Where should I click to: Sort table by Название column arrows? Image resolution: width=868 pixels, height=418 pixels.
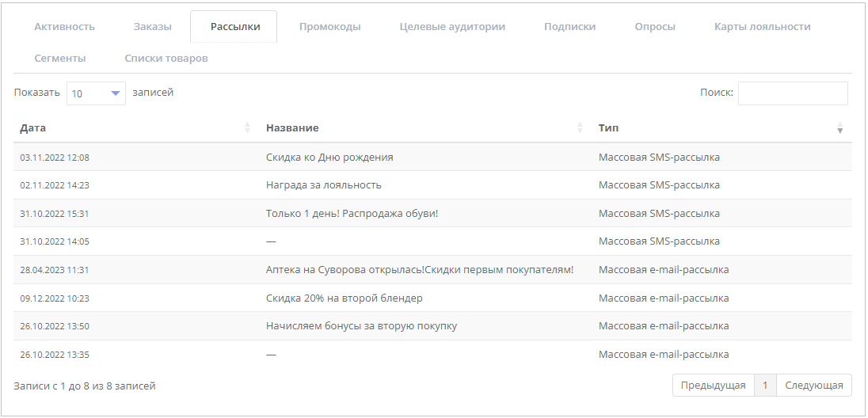click(580, 128)
